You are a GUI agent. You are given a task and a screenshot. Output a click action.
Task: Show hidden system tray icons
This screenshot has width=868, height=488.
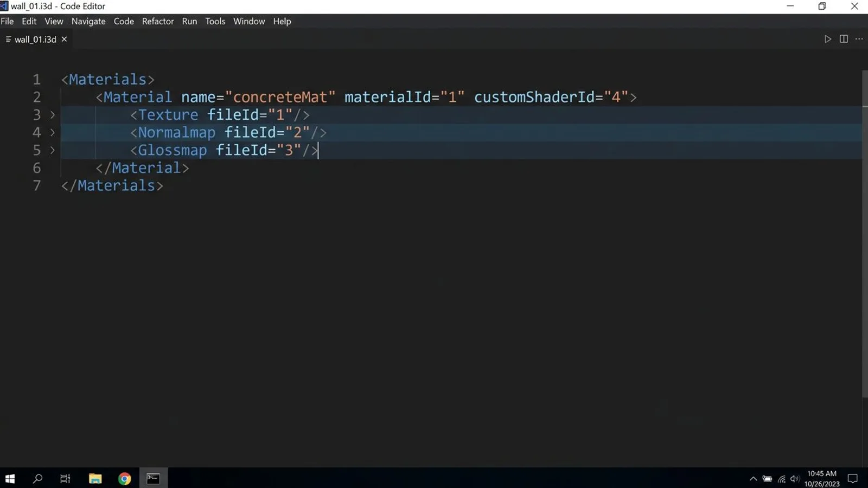(753, 479)
